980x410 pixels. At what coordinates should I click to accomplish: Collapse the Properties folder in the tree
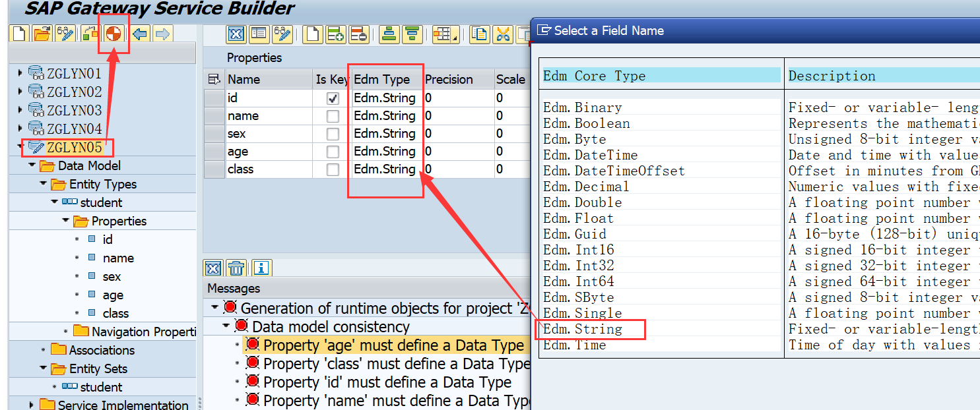[65, 220]
